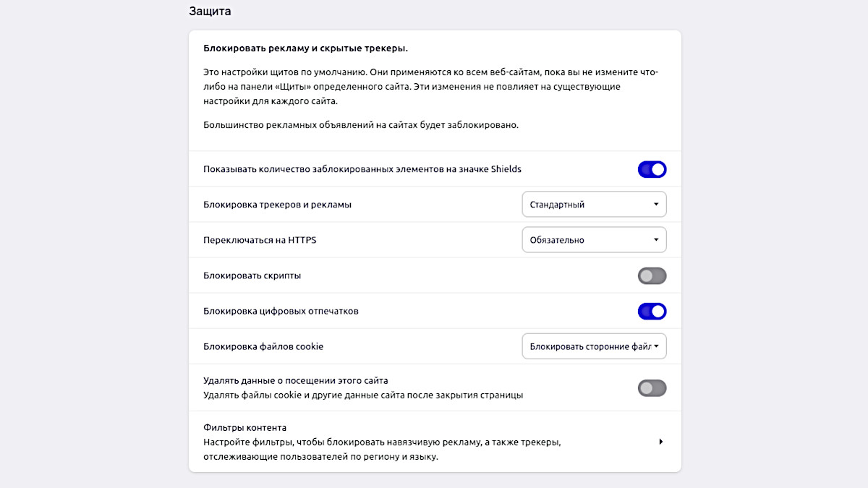The height and width of the screenshot is (488, 868).
Task: Open the Переключаться на HTTPS dropdown
Action: click(593, 239)
